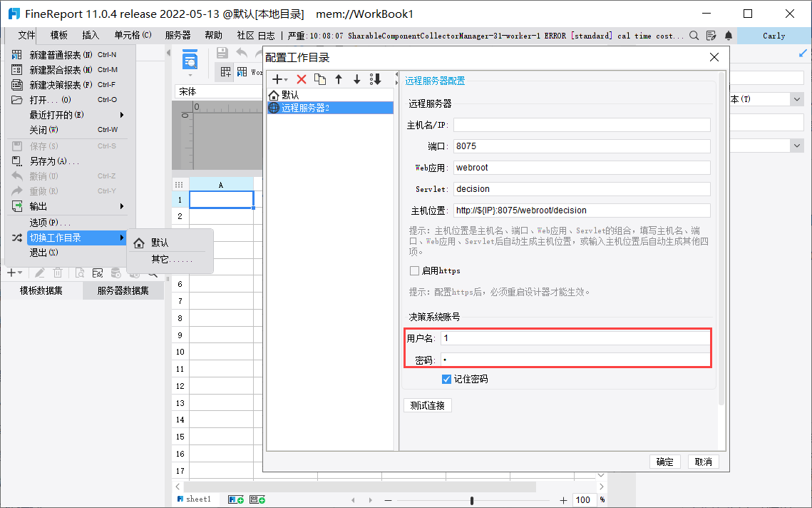The height and width of the screenshot is (508, 812).
Task: Open the search magnifier in top bar
Action: point(694,35)
